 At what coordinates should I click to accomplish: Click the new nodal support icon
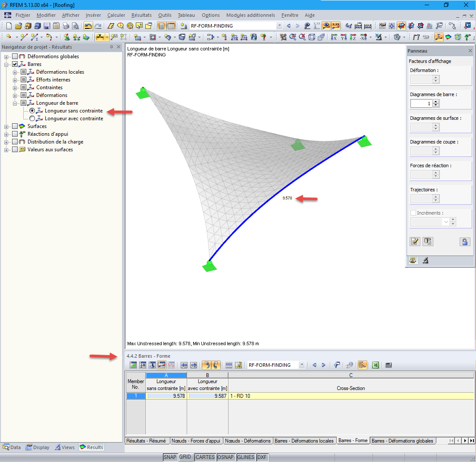point(67,37)
